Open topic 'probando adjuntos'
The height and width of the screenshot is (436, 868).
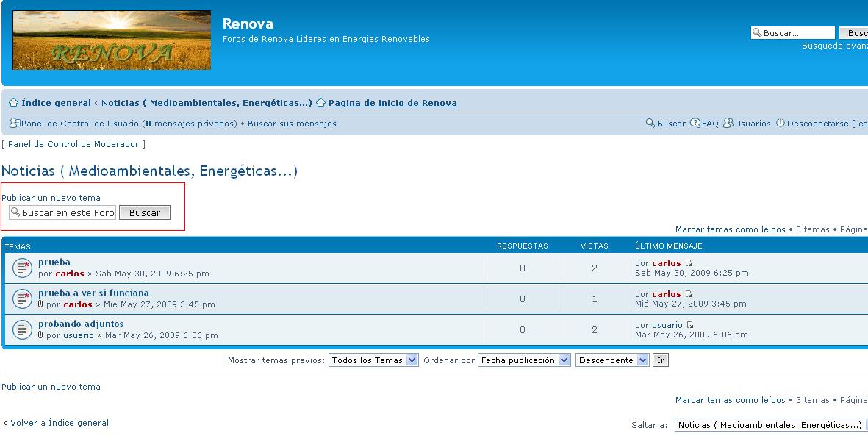tap(81, 324)
